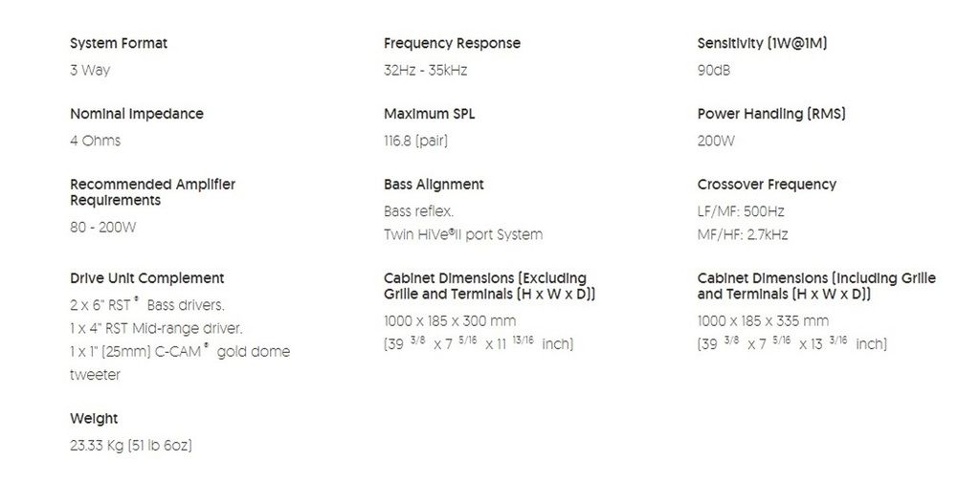Click the Bass Alignment heading
This screenshot has height=483, width=980.
tap(434, 185)
